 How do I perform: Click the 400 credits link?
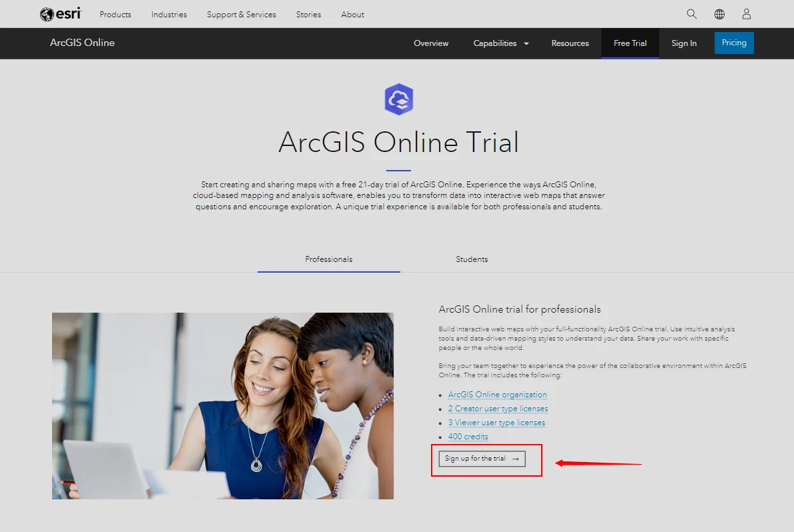468,436
